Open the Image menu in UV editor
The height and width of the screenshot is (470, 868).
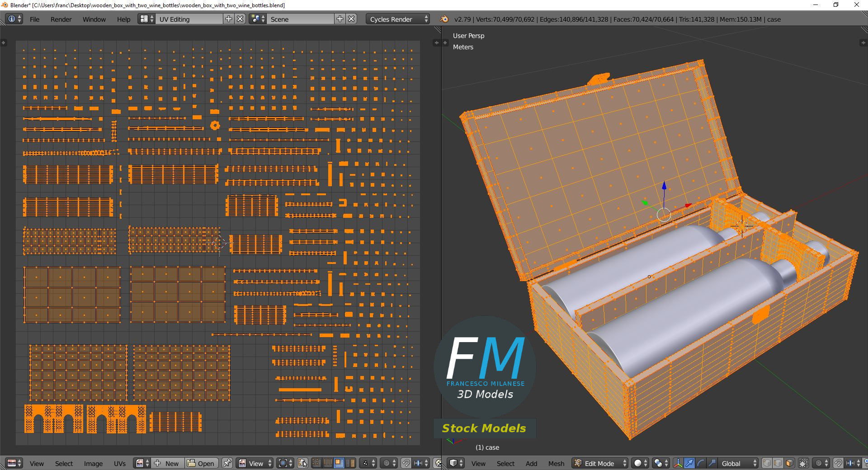(x=93, y=463)
